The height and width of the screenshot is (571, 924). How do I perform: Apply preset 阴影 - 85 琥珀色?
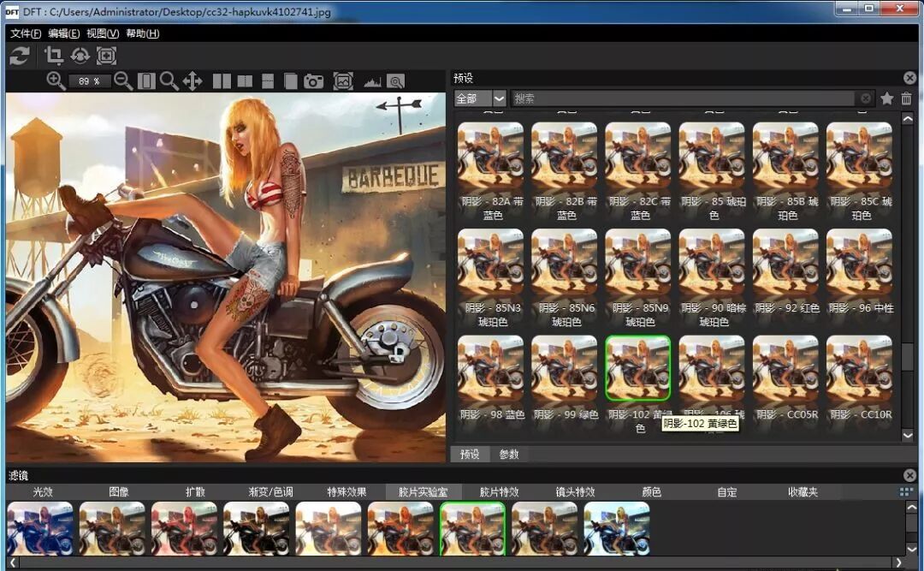(712, 155)
